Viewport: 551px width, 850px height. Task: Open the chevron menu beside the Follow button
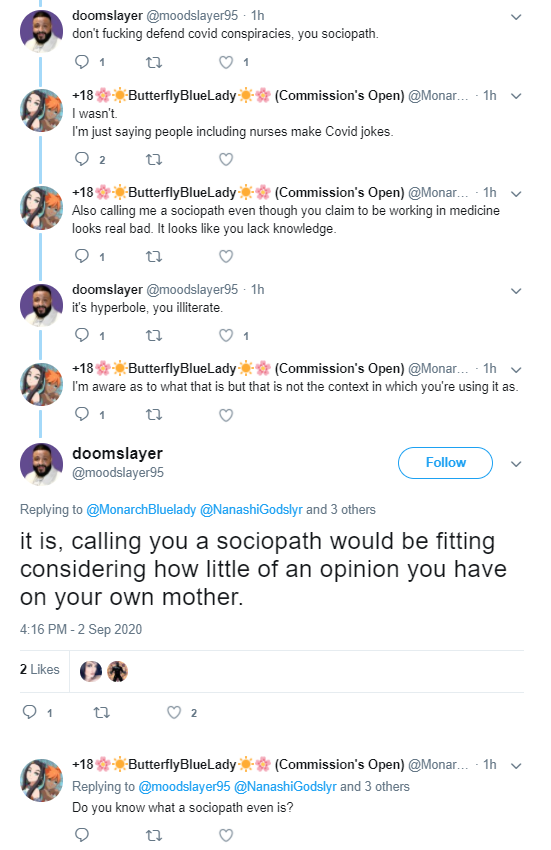pos(516,464)
